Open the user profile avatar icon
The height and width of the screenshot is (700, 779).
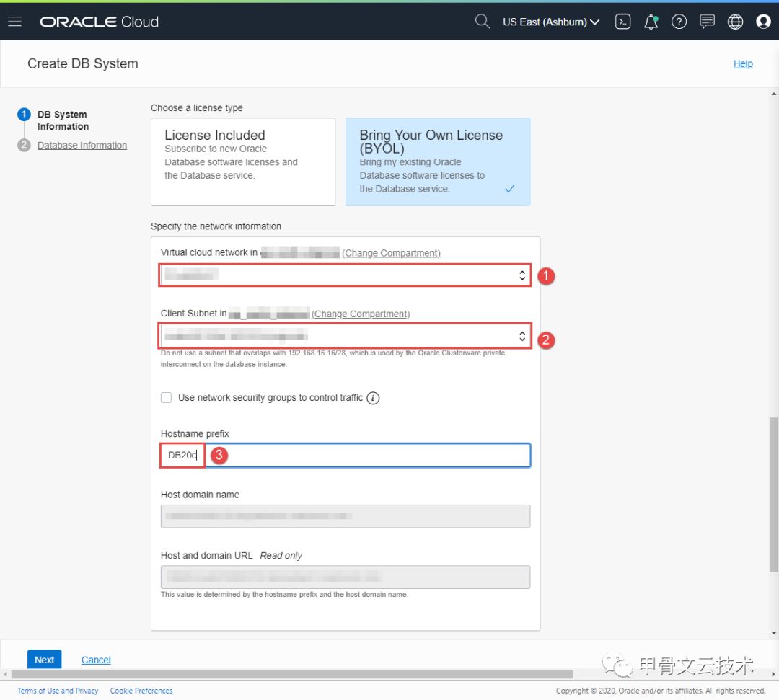[763, 22]
